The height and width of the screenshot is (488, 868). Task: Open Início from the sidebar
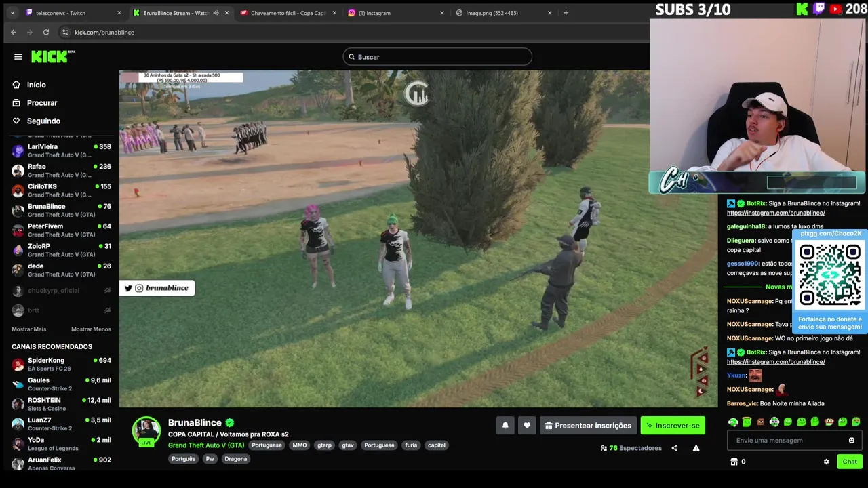click(x=29, y=85)
